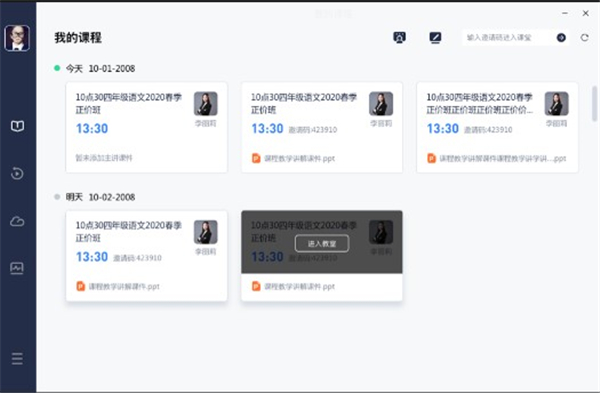This screenshot has width=600, height=393.
Task: Click ppt icon on first tomorrow card
Action: [x=80, y=286]
